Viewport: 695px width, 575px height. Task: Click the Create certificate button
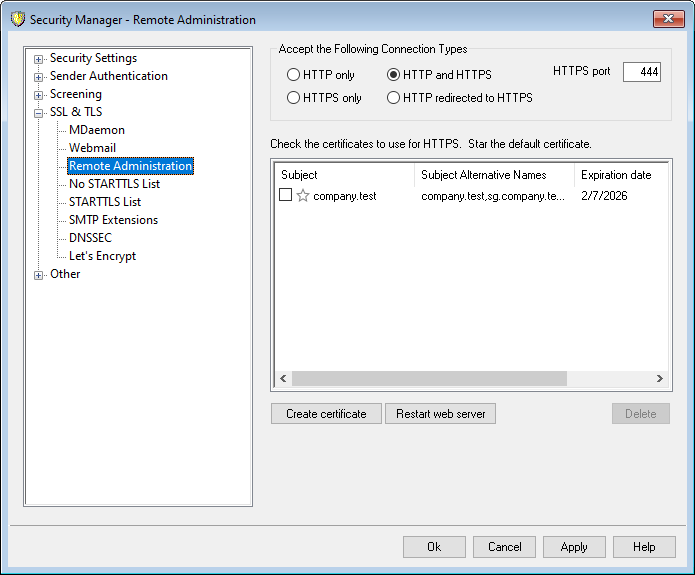[326, 414]
